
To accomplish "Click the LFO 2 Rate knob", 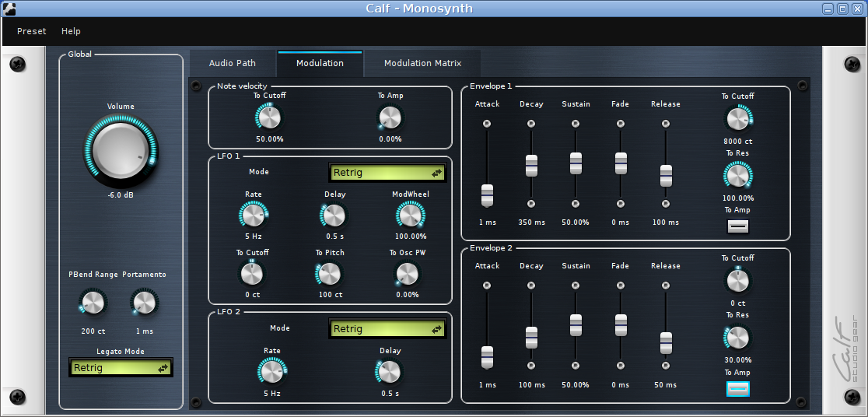I will 272,371.
